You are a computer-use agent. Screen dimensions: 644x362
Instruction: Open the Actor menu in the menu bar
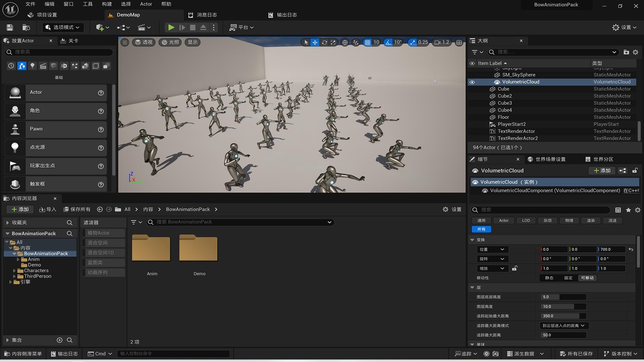click(x=146, y=4)
